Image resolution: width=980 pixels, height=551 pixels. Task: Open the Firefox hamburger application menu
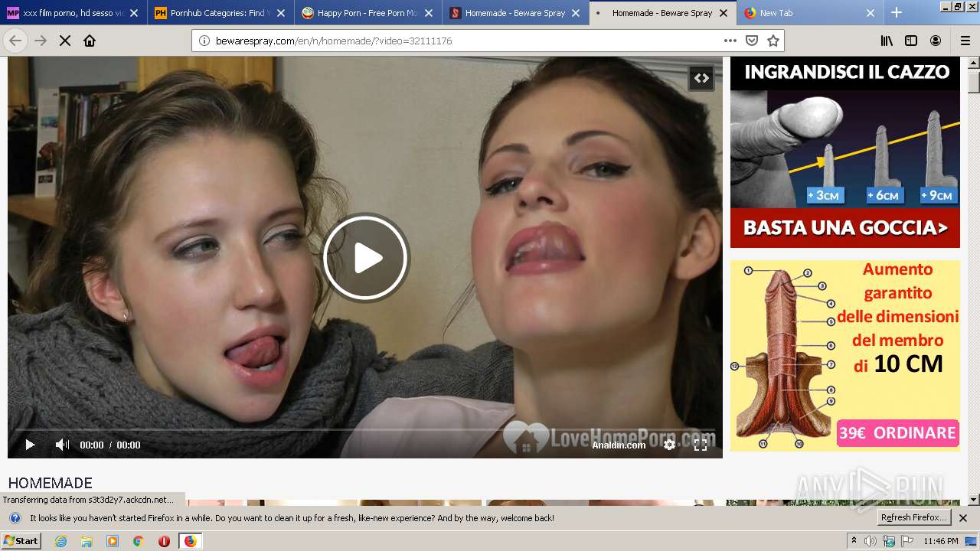pos(965,41)
